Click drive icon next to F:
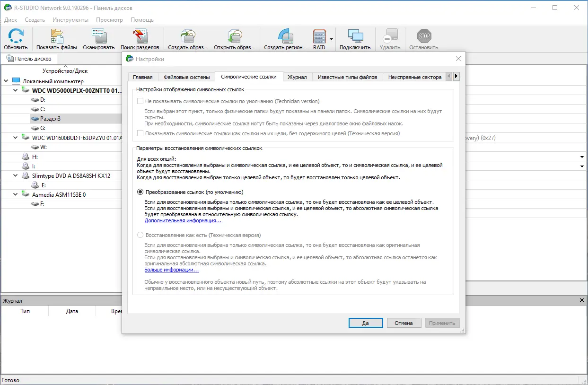The width and height of the screenshot is (588, 385). pos(35,204)
